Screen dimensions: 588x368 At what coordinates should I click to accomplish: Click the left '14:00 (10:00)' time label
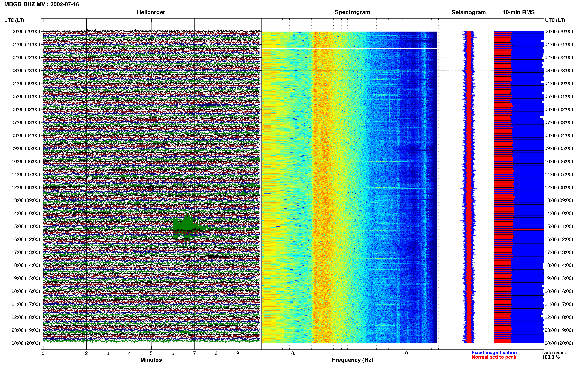tap(26, 213)
